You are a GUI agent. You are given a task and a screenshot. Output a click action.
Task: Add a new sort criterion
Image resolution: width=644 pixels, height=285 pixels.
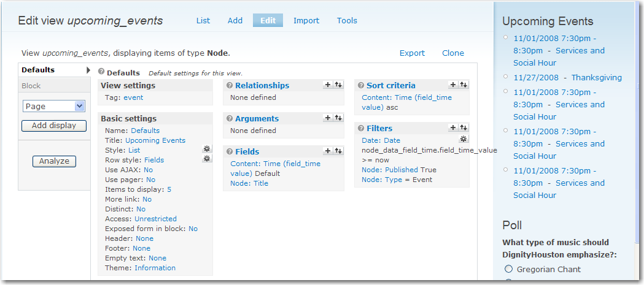453,85
